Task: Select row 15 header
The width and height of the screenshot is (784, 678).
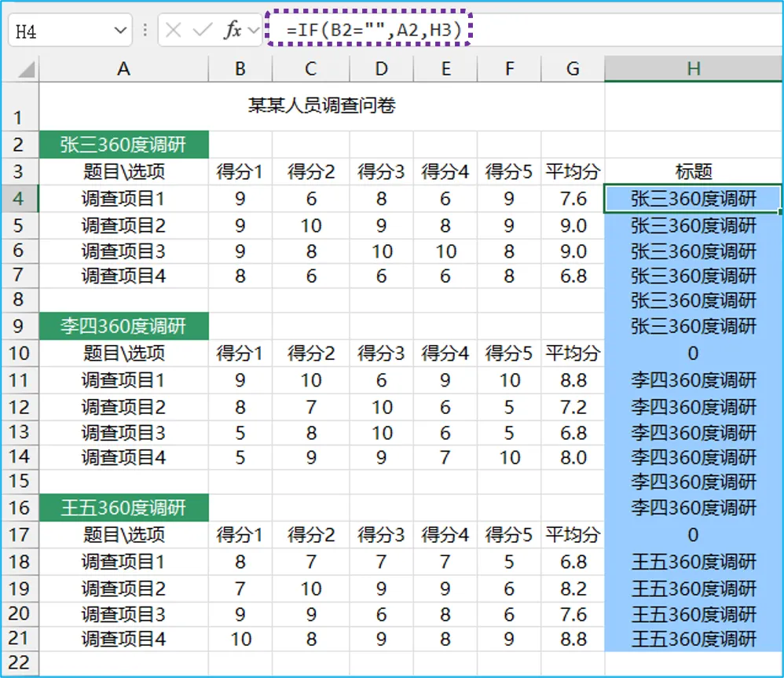Action: point(19,481)
